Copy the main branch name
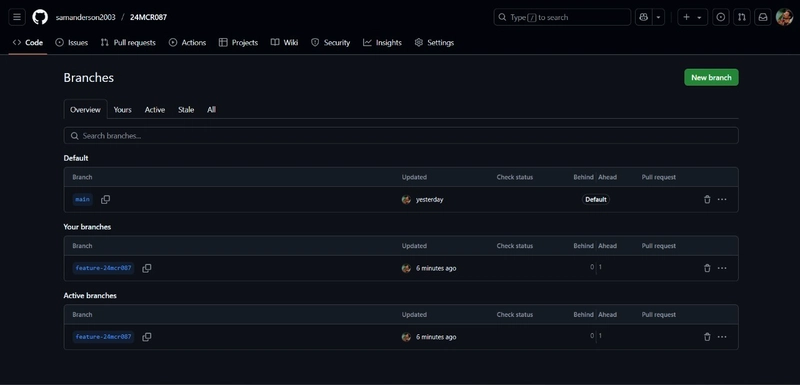Screen dimensions: 800x385 (x=106, y=199)
